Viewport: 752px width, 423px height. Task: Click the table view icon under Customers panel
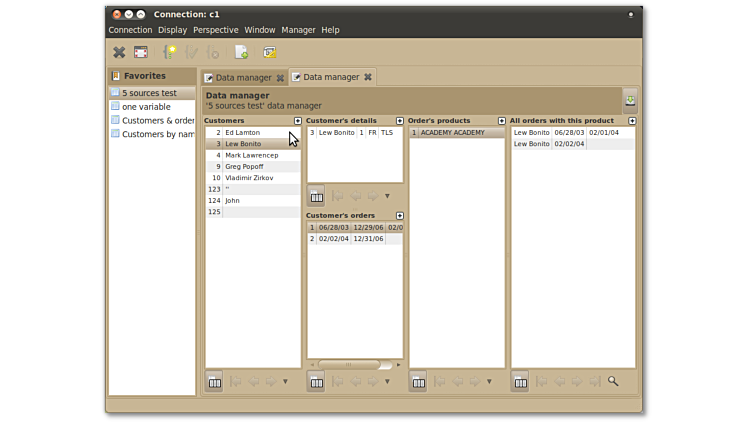point(214,381)
